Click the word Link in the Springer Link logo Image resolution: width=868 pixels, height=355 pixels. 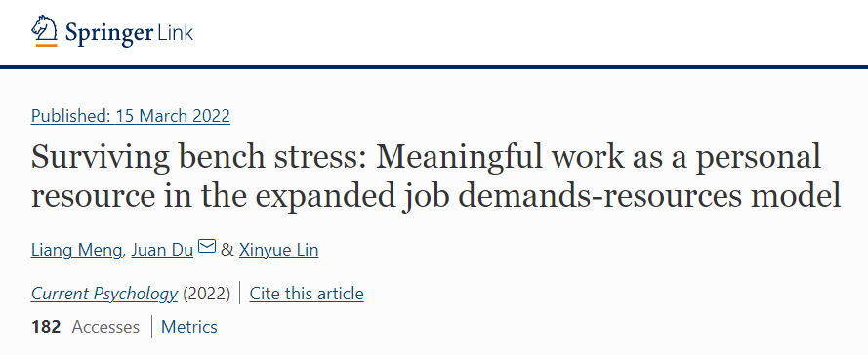coord(175,32)
